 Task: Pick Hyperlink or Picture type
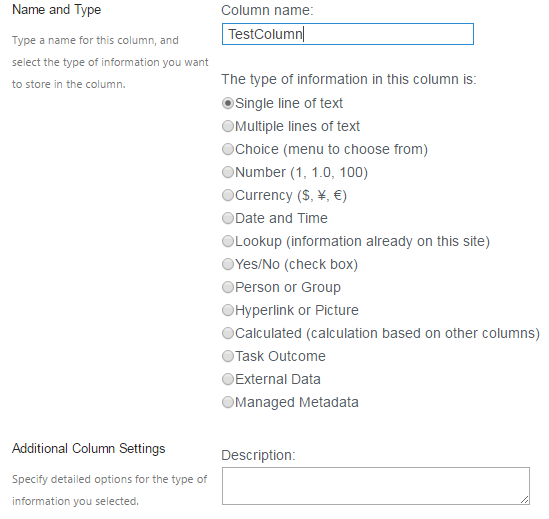(x=228, y=310)
